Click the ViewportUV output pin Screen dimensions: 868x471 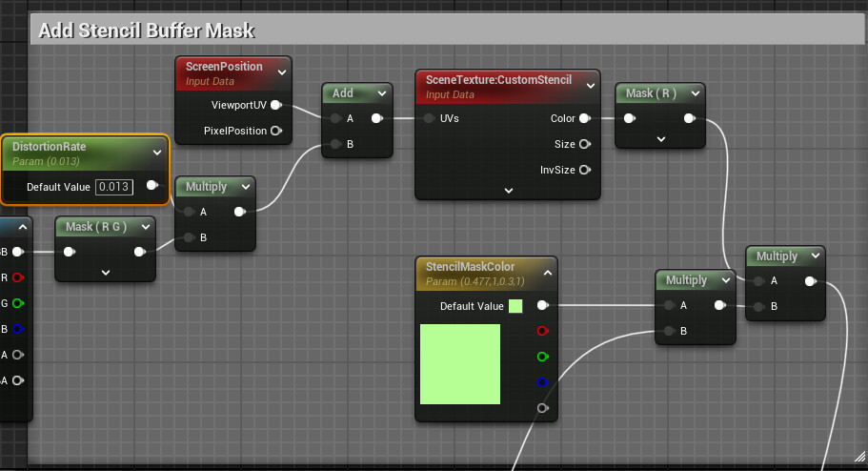coord(275,105)
